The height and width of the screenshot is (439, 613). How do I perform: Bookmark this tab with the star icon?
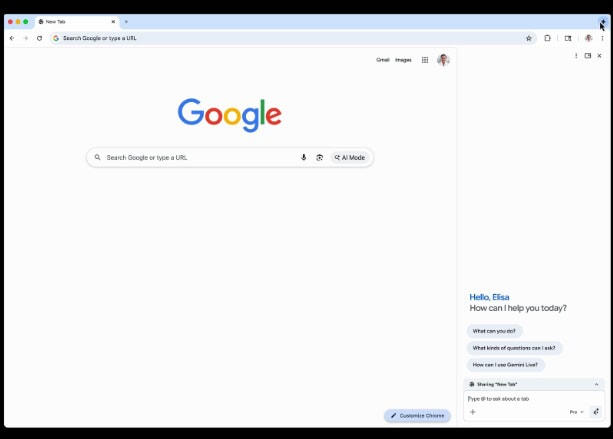529,38
